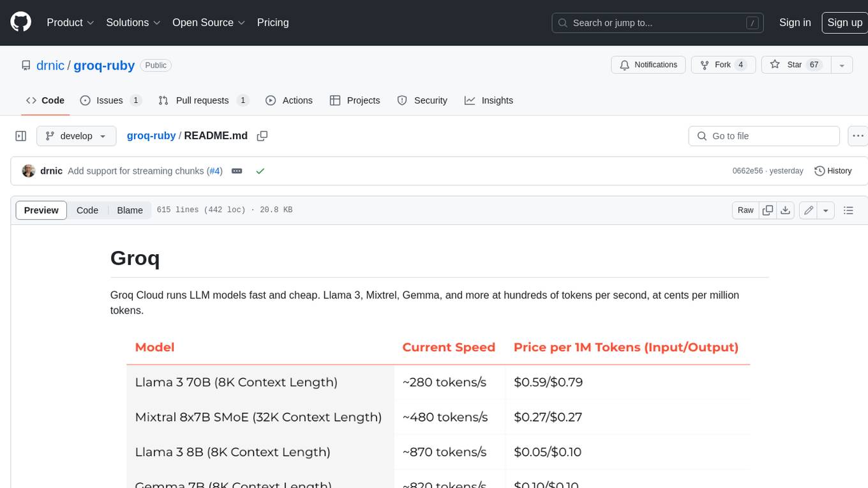Image resolution: width=868 pixels, height=488 pixels.
Task: Switch to Code view
Action: [x=87, y=210]
